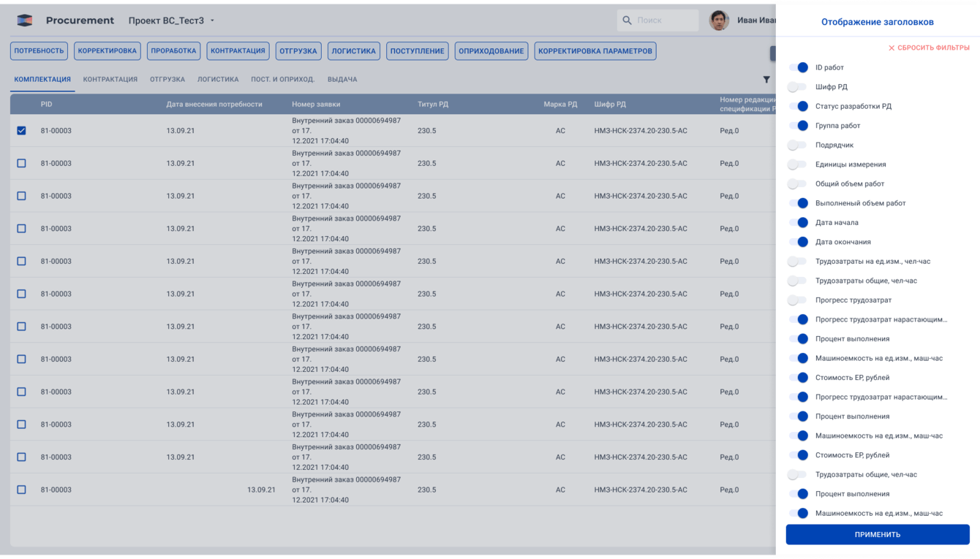Click the Титул РД column header
The height and width of the screenshot is (559, 980).
coord(433,104)
